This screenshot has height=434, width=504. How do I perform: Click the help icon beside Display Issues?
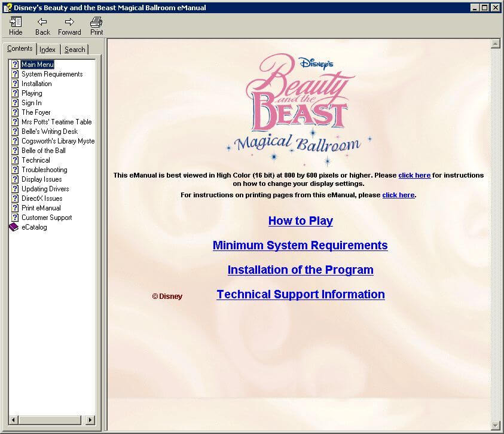point(15,179)
